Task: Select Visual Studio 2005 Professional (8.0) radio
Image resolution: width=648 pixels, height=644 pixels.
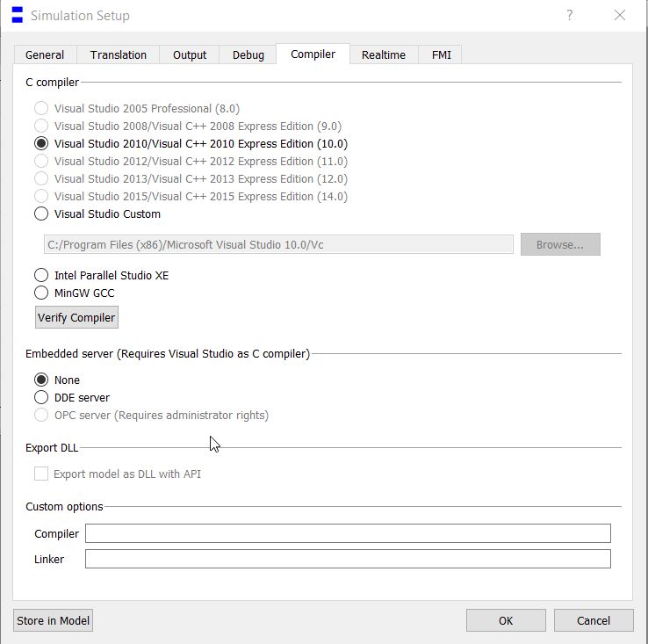Action: [x=137, y=108]
